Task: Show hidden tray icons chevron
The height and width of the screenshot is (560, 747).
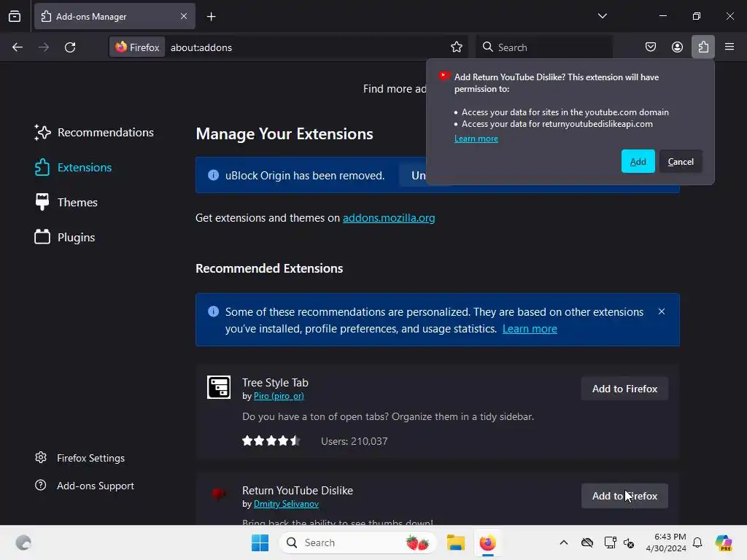Action: coord(564,542)
